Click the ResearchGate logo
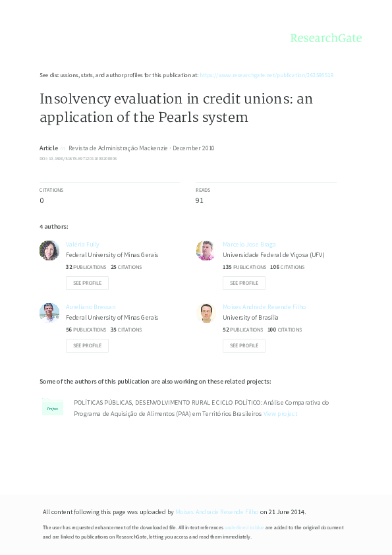The image size is (392, 555). point(327,38)
